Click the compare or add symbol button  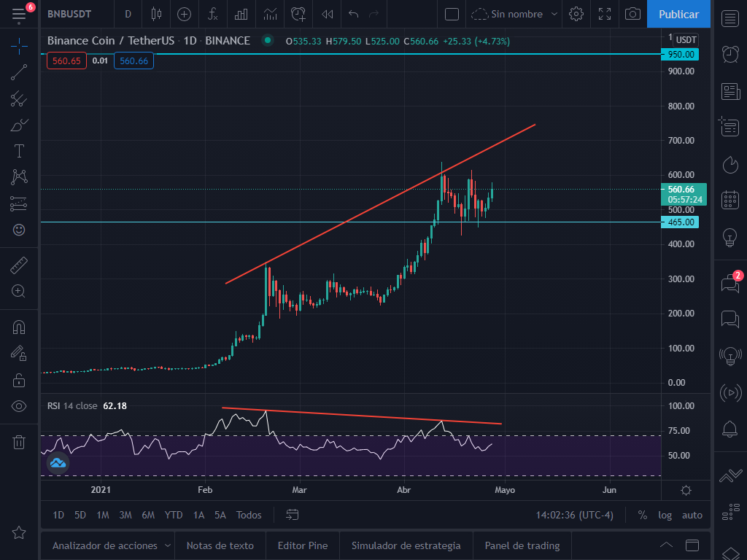click(184, 15)
